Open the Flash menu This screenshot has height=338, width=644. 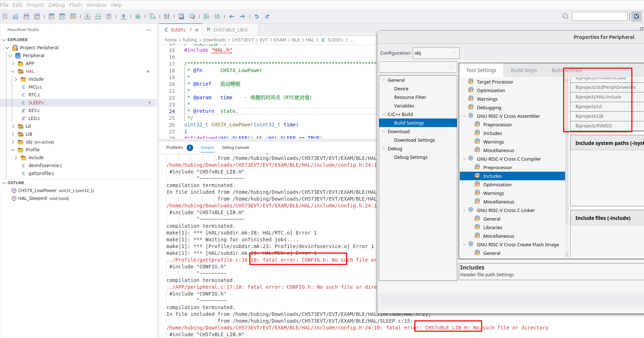pyautogui.click(x=75, y=5)
